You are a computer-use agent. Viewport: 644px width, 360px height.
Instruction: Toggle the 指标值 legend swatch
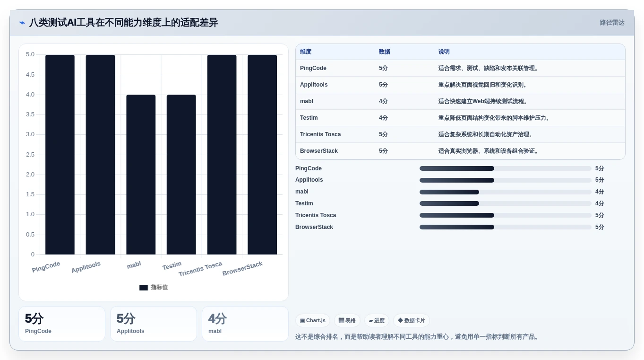pyautogui.click(x=144, y=287)
